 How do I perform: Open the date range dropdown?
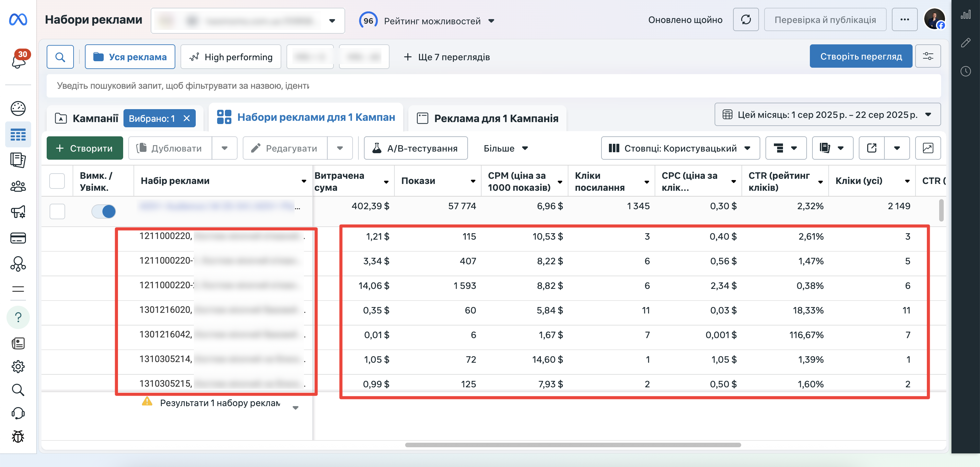[x=827, y=114]
